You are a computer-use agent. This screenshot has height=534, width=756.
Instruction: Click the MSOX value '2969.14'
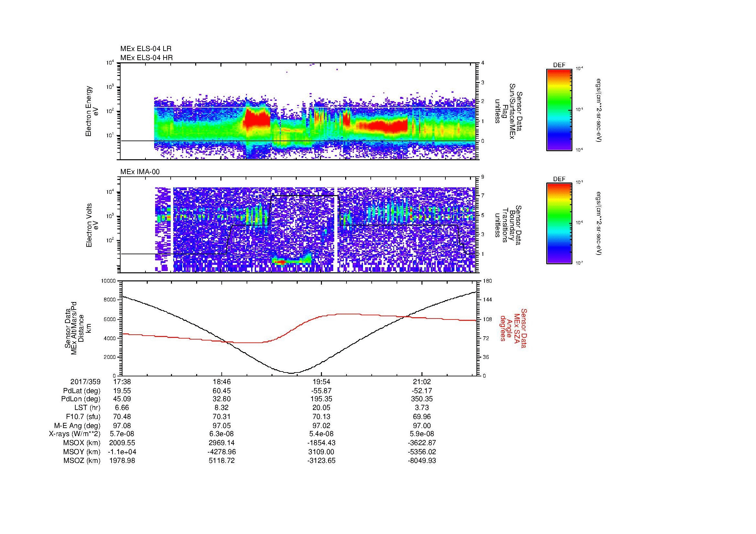coord(222,443)
